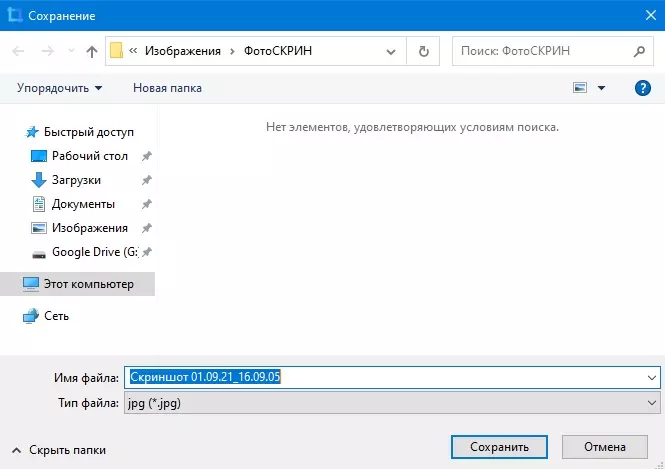
Task: Open Документы in the sidebar
Action: point(83,204)
